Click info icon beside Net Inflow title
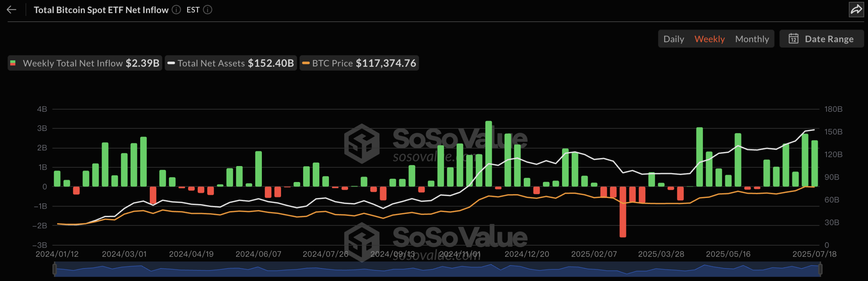The image size is (868, 281). click(x=176, y=10)
